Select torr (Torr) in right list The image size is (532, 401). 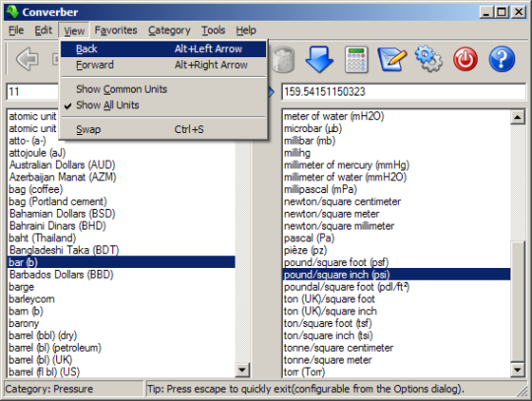(x=397, y=371)
